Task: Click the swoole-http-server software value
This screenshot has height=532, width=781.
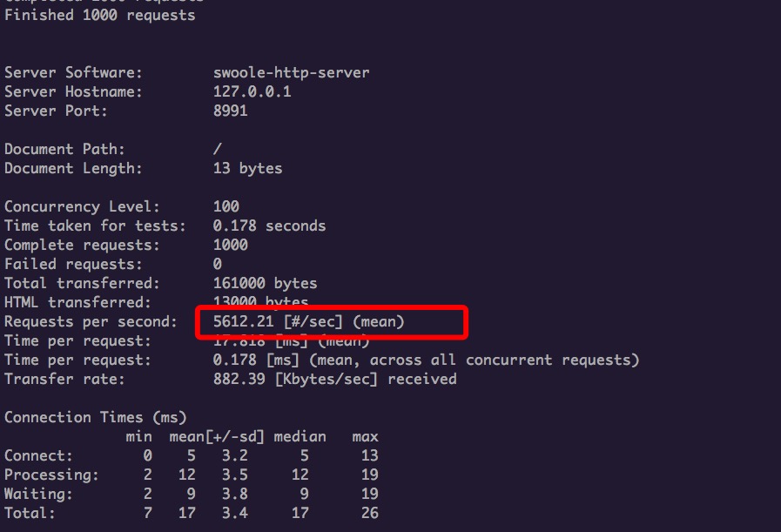Action: coord(291,73)
